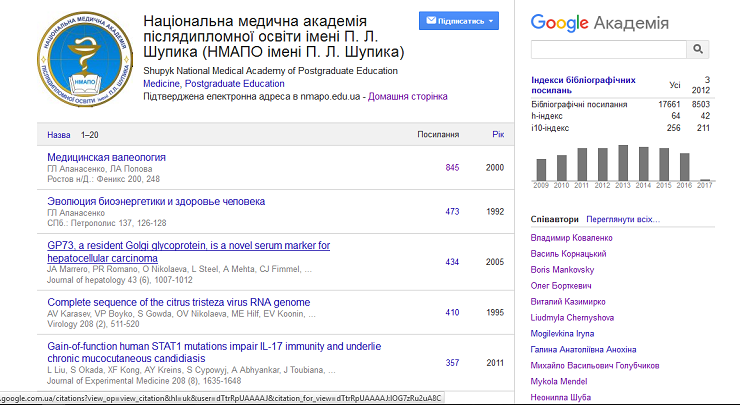Click the i10-індекс value 256
The width and height of the screenshot is (740, 405).
(x=673, y=128)
